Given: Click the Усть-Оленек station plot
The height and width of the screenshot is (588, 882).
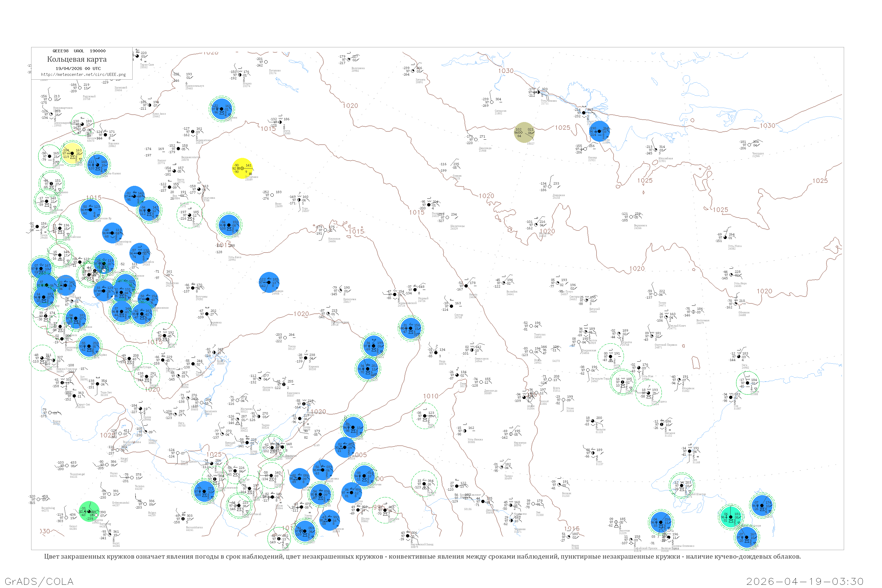Looking at the screenshot, I should pos(539,92).
